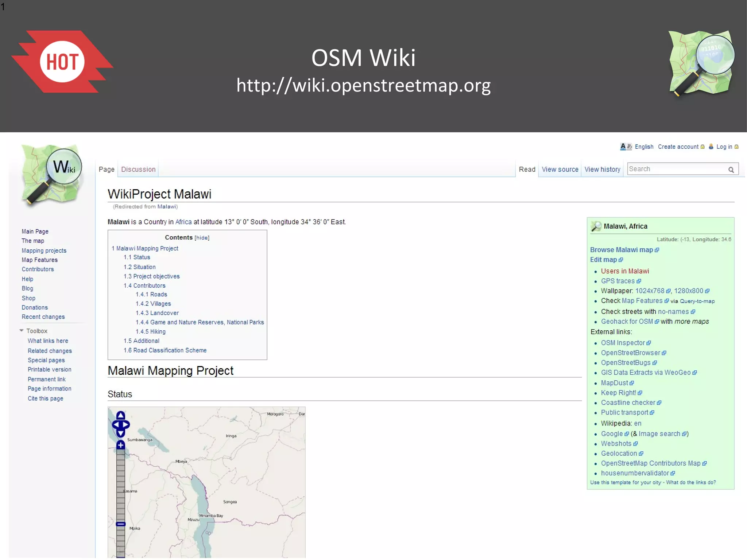The image size is (747, 560).
Task: Open The map sidebar link
Action: (x=33, y=241)
